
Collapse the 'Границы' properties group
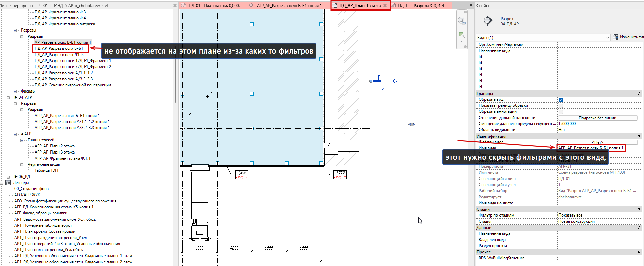pyautogui.click(x=639, y=93)
